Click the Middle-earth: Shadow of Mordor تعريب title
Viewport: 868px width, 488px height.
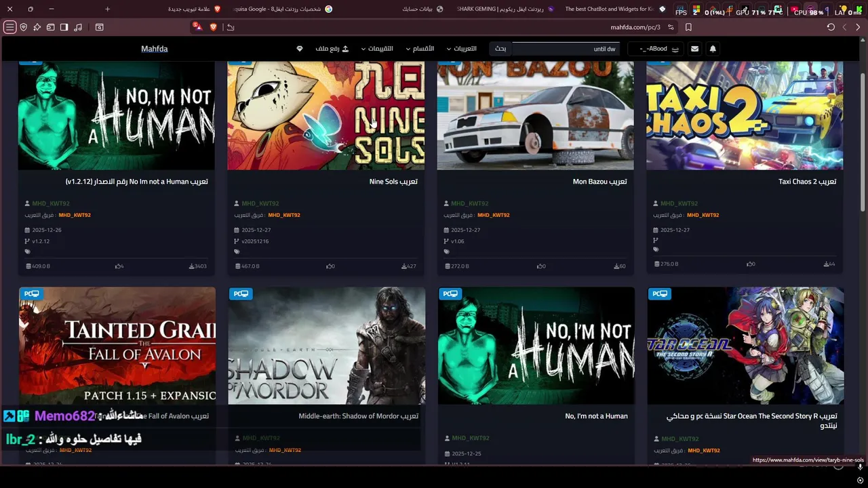[x=359, y=416]
